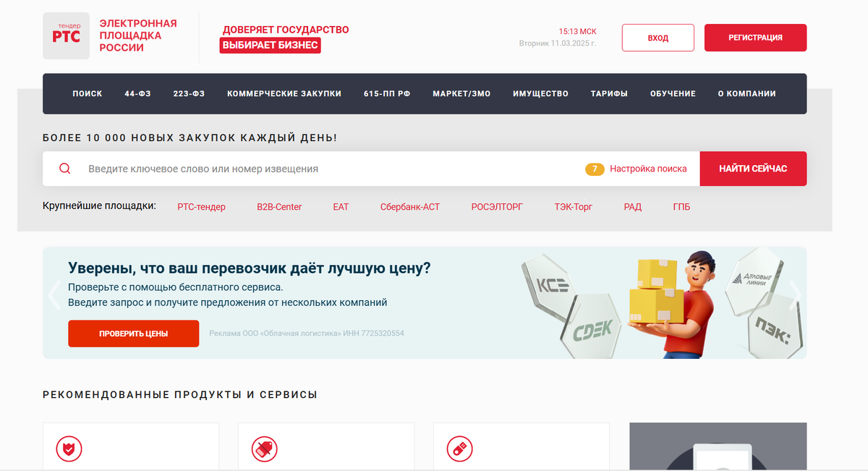Click ЭЛЕКТРОННАЯ ПЛОЩАДКА РОССИИ header text
Image resolution: width=868 pixels, height=471 pixels.
(138, 35)
